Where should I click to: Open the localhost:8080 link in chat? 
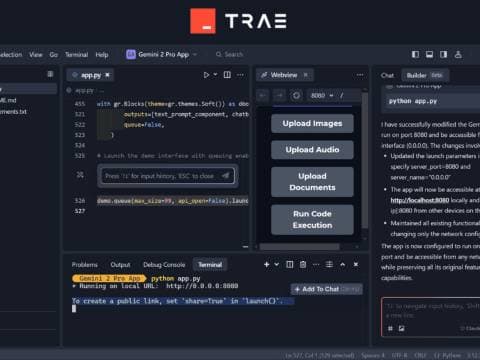click(420, 200)
